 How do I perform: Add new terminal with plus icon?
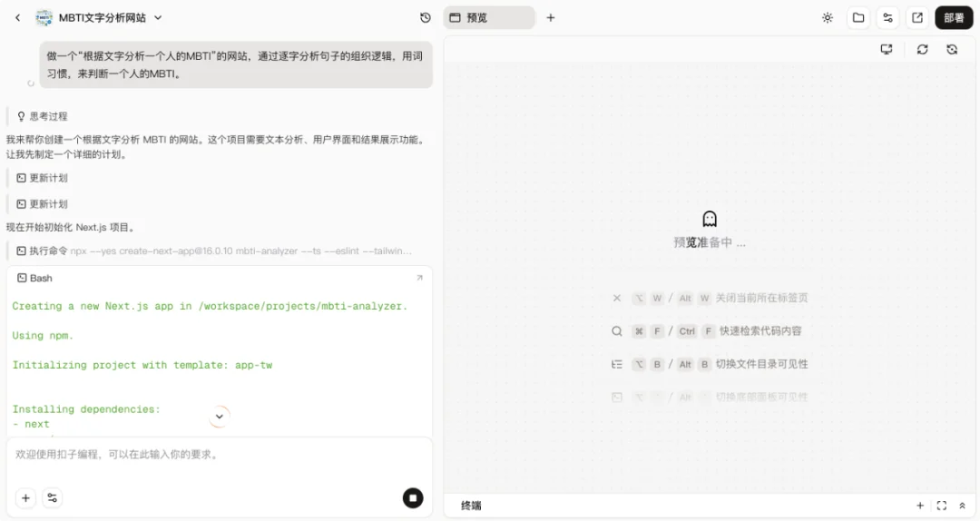coord(920,506)
